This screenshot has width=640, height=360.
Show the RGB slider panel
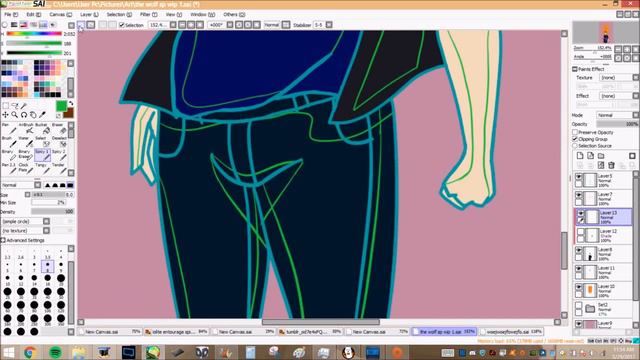[x=14, y=25]
